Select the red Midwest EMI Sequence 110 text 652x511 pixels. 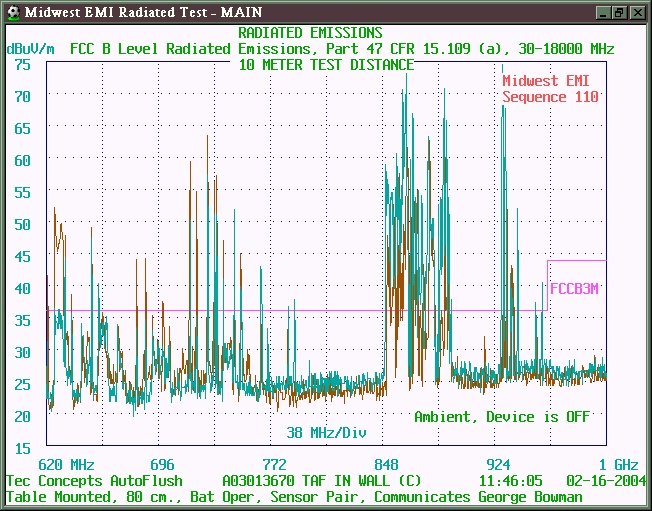[550, 89]
